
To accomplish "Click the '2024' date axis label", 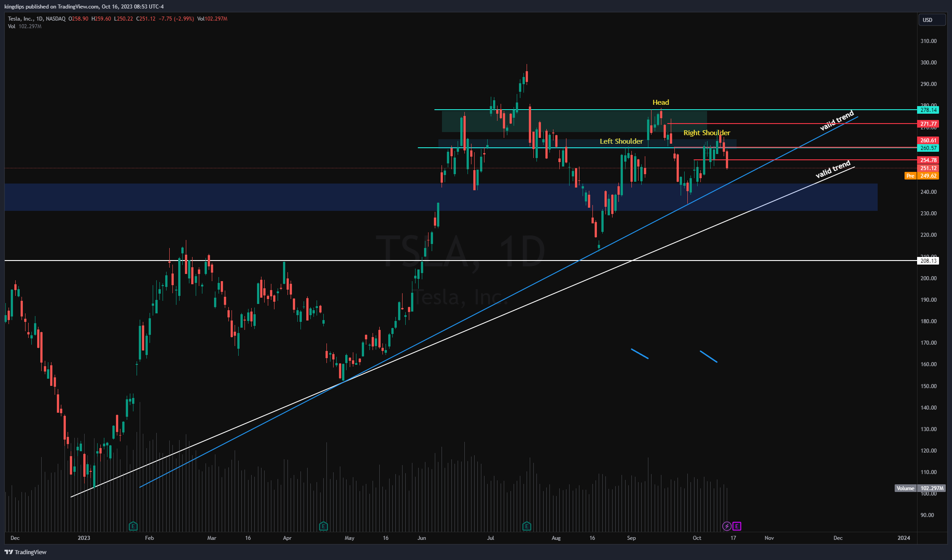I will pos(904,538).
